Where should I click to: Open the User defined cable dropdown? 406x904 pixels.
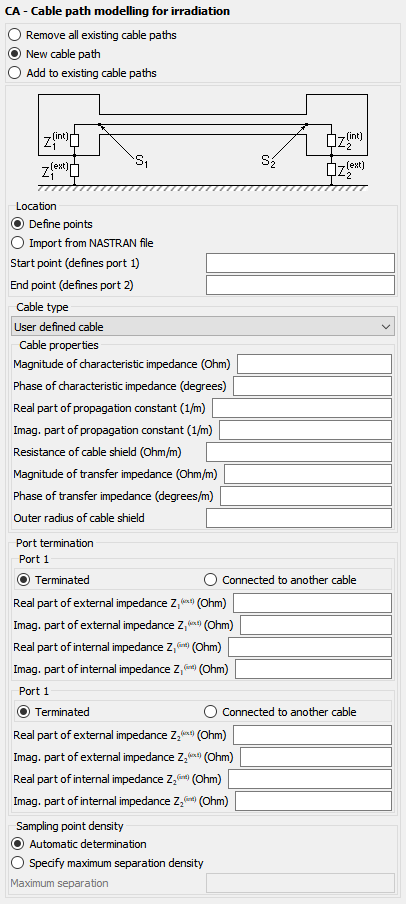click(x=203, y=326)
